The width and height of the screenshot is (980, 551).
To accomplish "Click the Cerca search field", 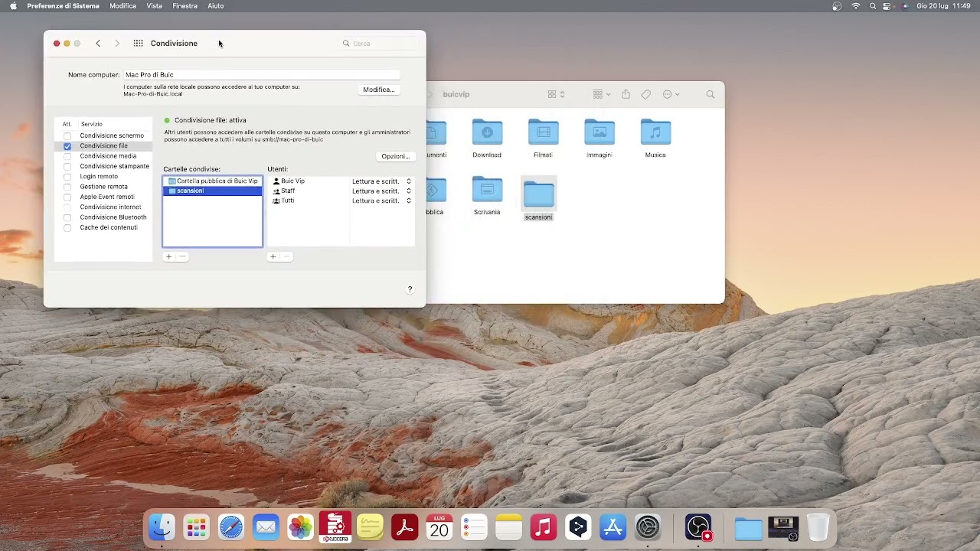I will click(x=380, y=44).
